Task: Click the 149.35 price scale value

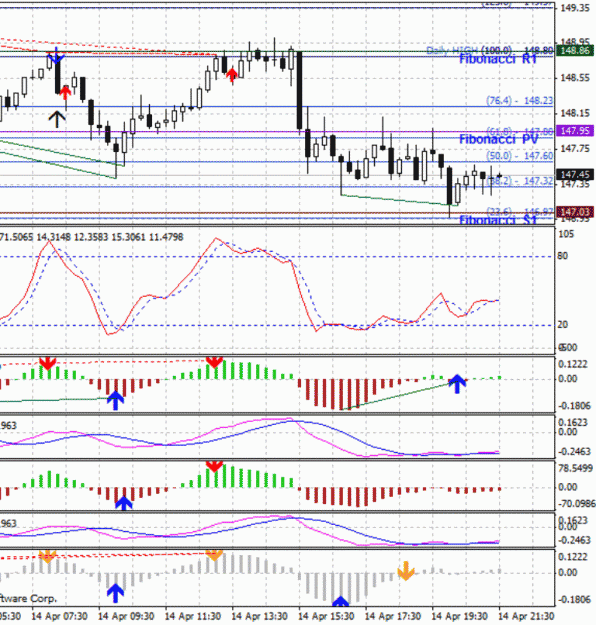Action: [574, 8]
